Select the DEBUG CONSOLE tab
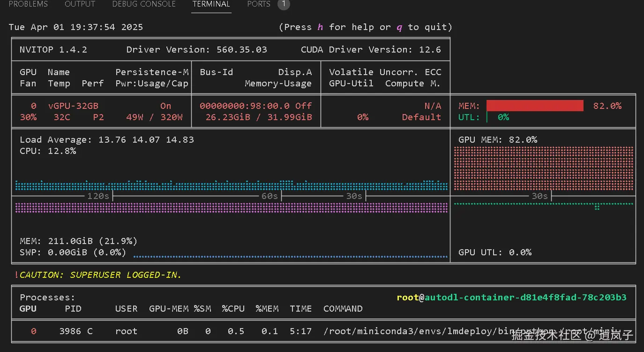644x352 pixels. (144, 4)
